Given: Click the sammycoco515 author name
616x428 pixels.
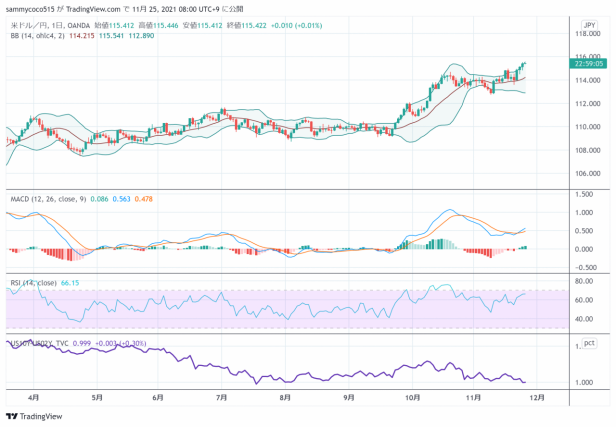Looking at the screenshot, I should click(29, 7).
